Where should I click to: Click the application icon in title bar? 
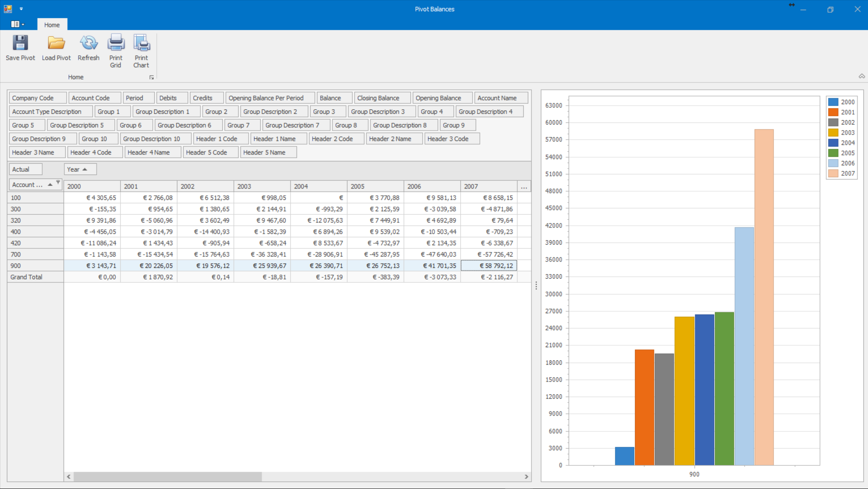click(8, 9)
